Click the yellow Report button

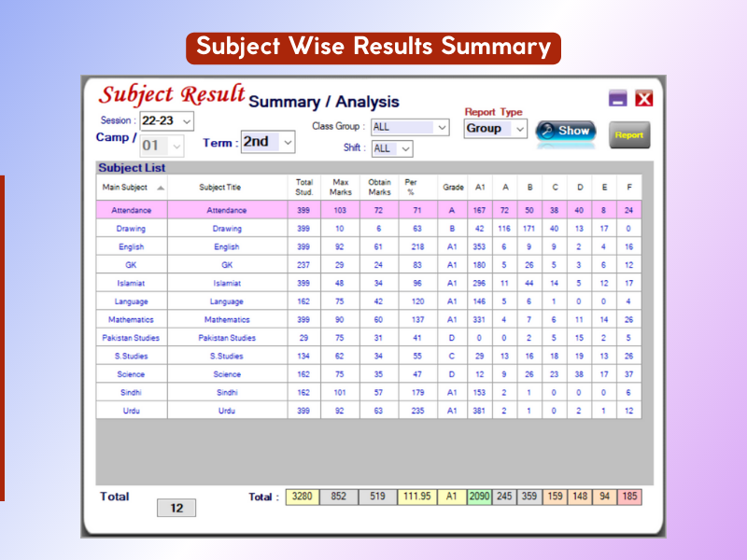[628, 134]
